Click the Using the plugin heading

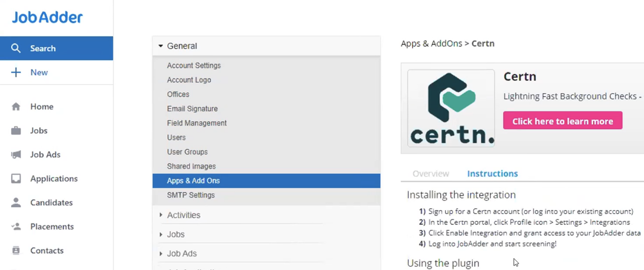443,263
